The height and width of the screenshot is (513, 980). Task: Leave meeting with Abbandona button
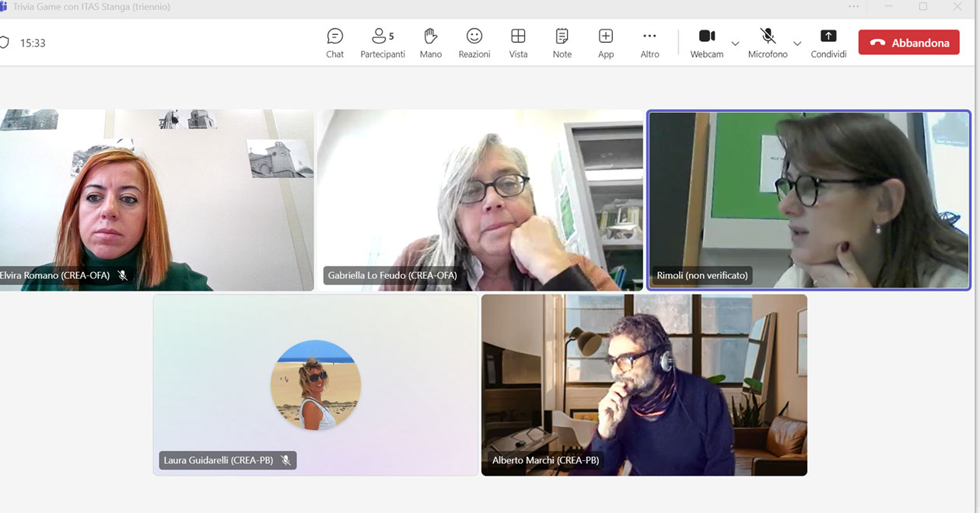point(908,43)
